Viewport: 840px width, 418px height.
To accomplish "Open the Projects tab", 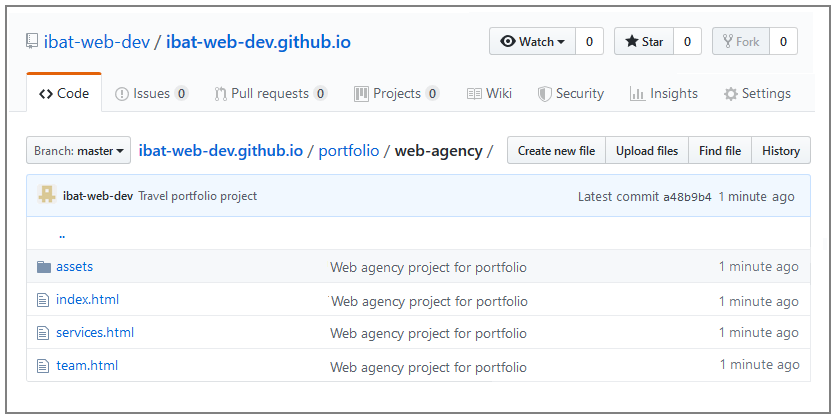I will click(396, 94).
